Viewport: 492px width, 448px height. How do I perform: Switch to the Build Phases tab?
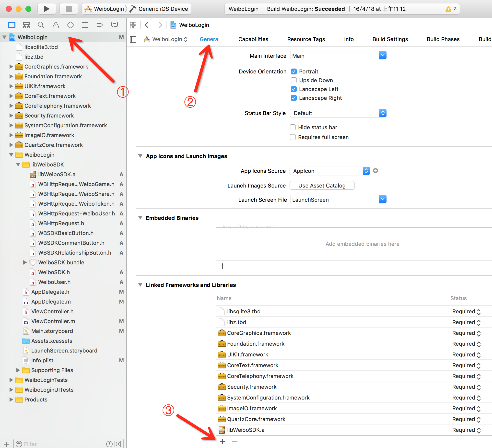click(443, 39)
